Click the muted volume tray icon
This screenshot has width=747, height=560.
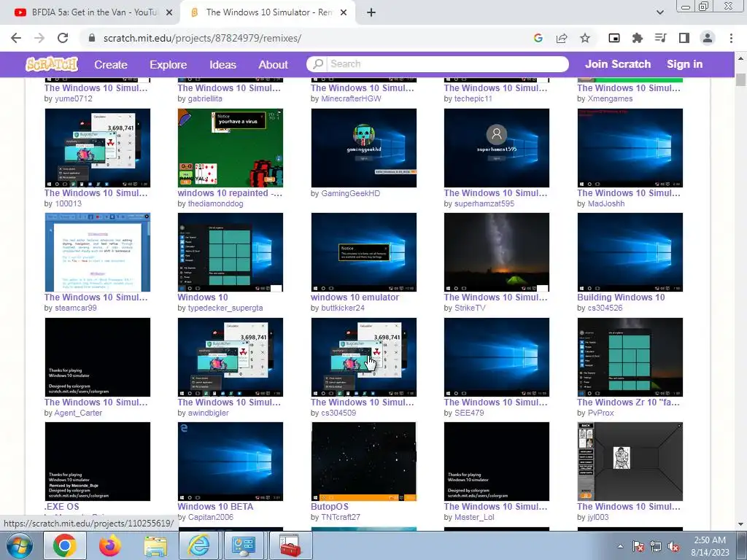coord(673,546)
